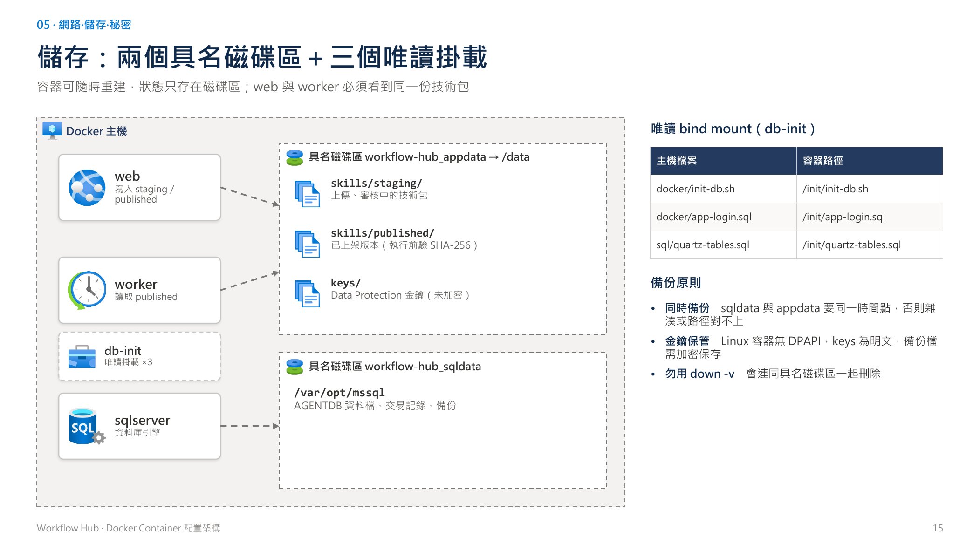Click the skills/staging/ path text
The height and width of the screenshot is (551, 980).
tap(376, 183)
